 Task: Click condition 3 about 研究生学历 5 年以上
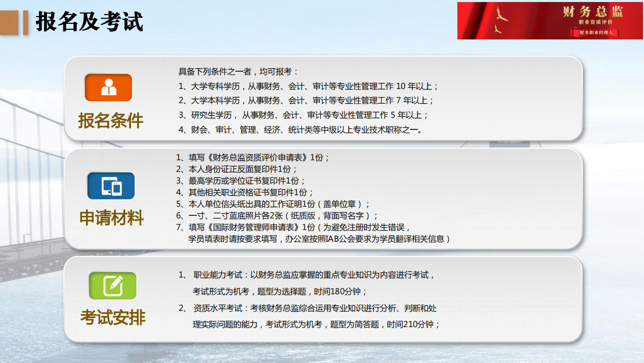coord(304,115)
